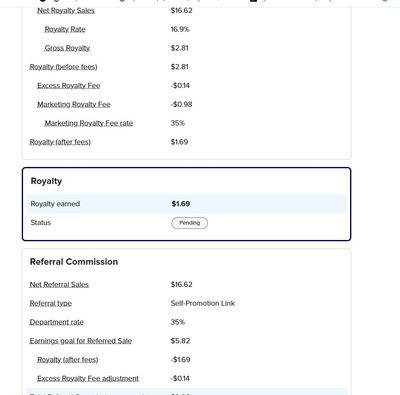Click the Gross Royalty term

point(67,48)
